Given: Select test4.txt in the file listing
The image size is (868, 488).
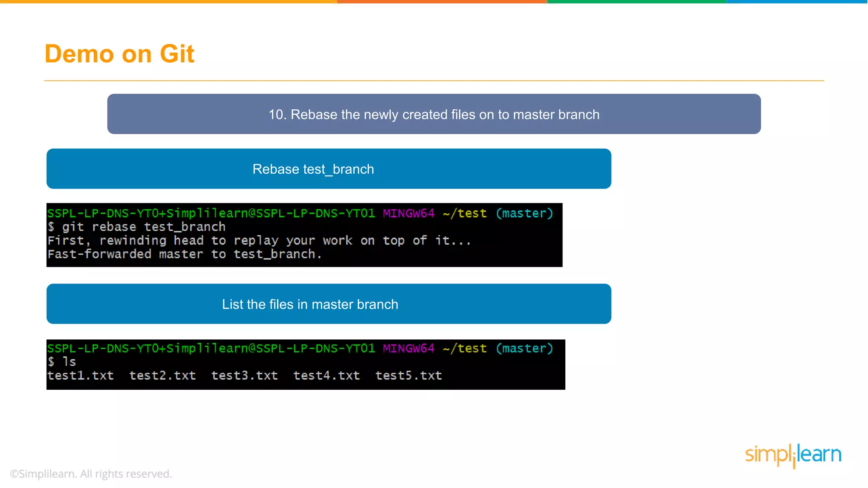Looking at the screenshot, I should 327,375.
